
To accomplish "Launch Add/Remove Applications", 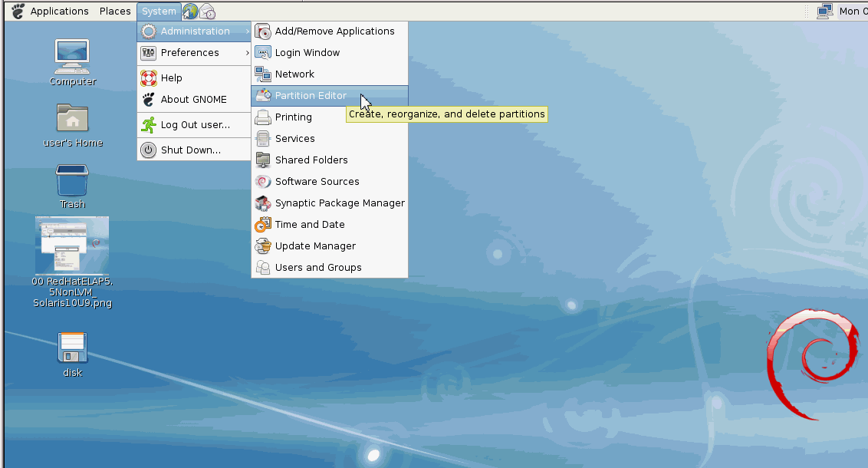I will click(330, 31).
